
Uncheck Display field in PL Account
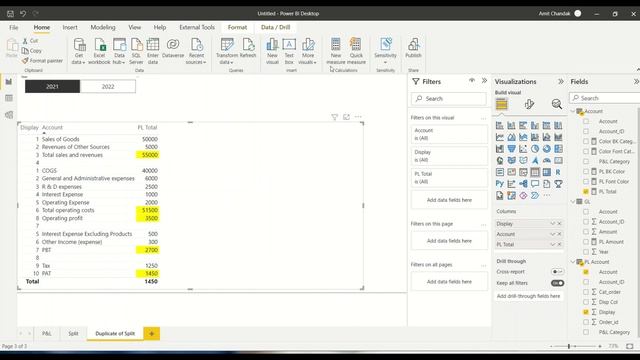[586, 312]
